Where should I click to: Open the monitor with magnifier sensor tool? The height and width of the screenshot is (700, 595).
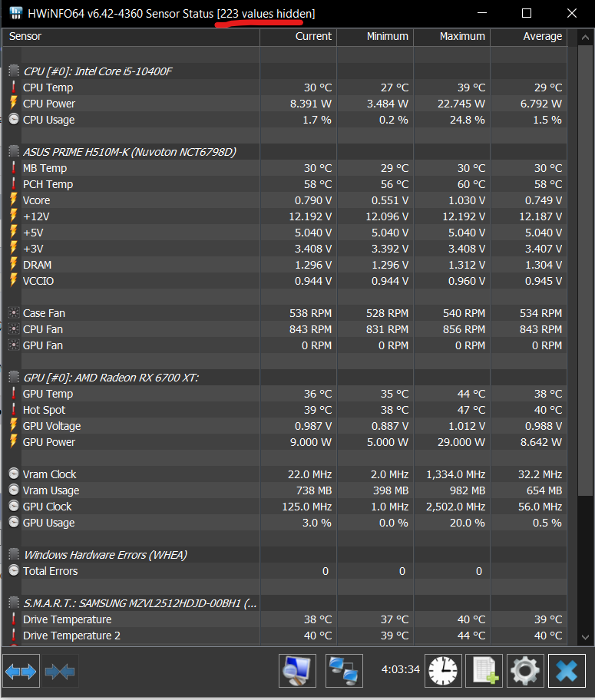click(x=297, y=671)
